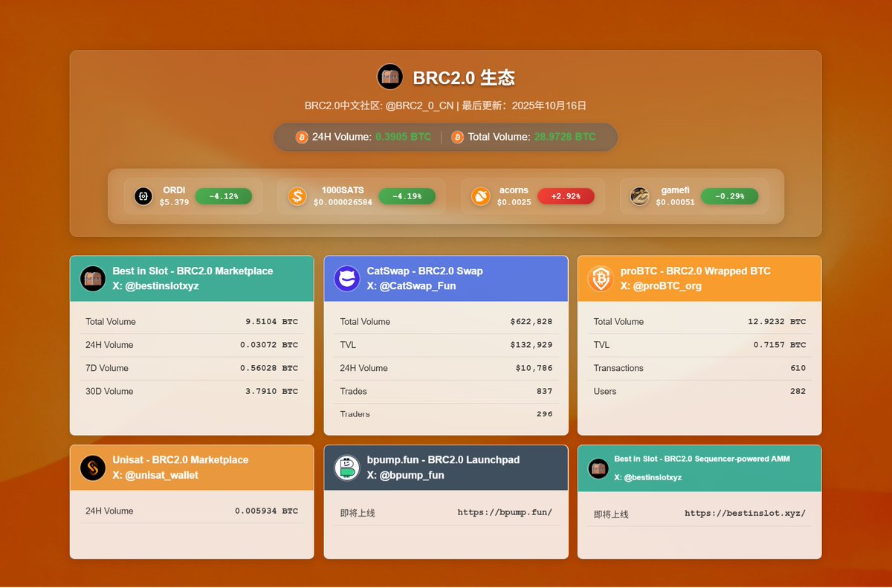
Task: Open the bpump.fun launchpad logo
Action: pyautogui.click(x=346, y=468)
